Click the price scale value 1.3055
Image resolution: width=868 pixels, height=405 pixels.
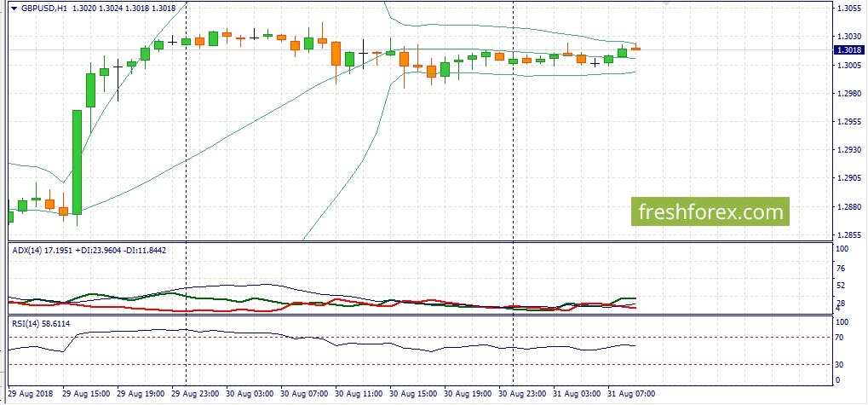848,9
